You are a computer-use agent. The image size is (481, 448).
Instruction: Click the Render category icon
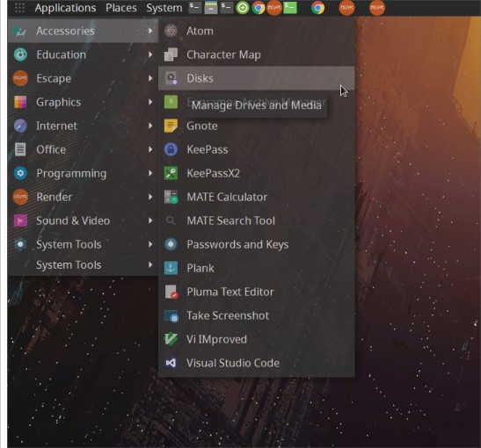20,197
